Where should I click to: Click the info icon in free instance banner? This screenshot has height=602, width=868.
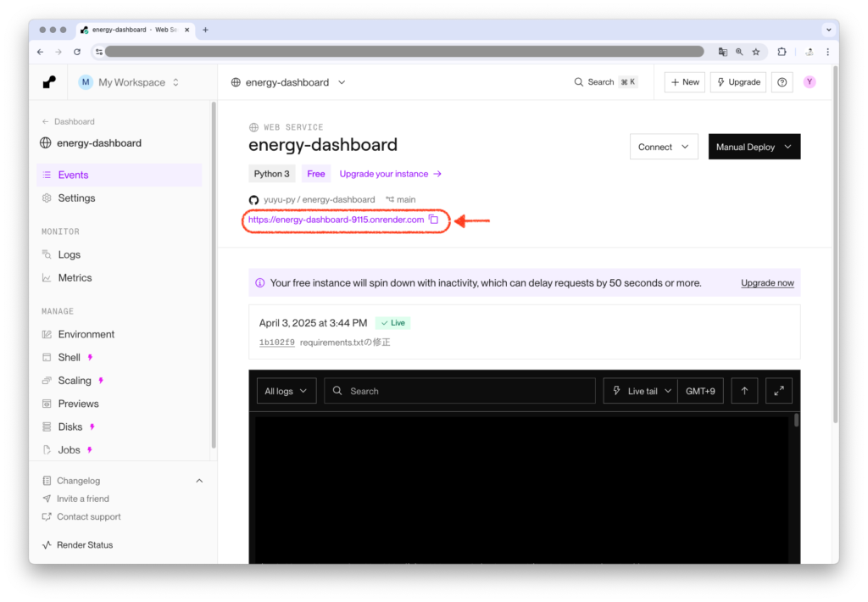click(259, 283)
